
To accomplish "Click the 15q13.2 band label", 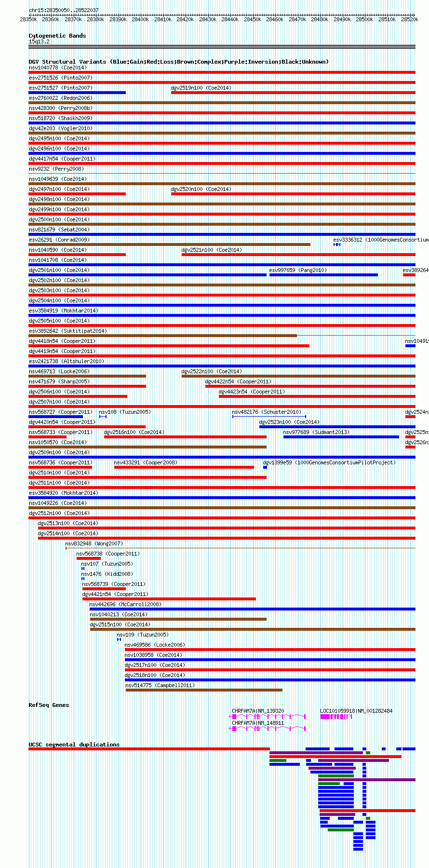I will tap(39, 42).
